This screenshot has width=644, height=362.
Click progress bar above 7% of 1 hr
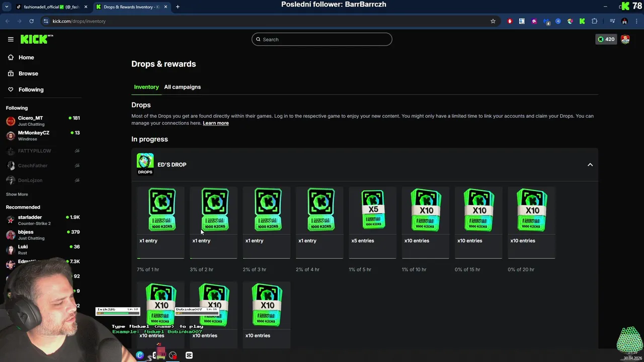coord(160,258)
